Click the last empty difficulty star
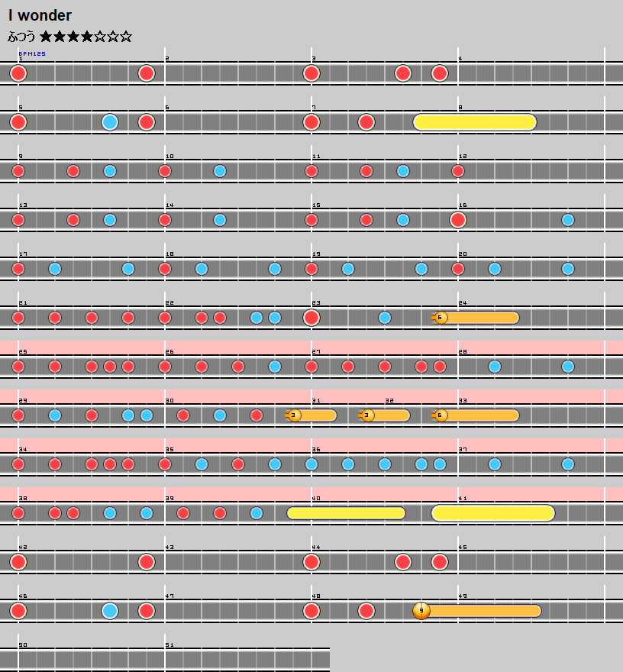This screenshot has height=672, width=623. coord(126,37)
